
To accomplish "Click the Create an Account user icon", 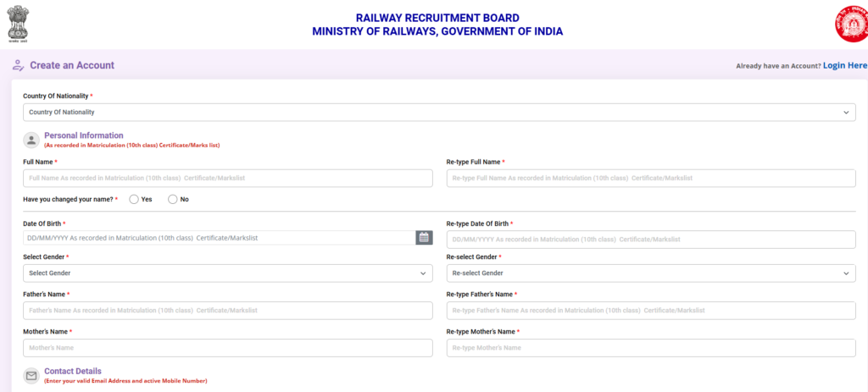I will point(19,65).
